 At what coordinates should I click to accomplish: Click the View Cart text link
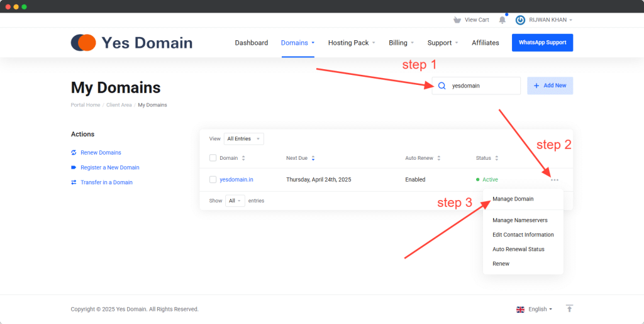click(477, 20)
